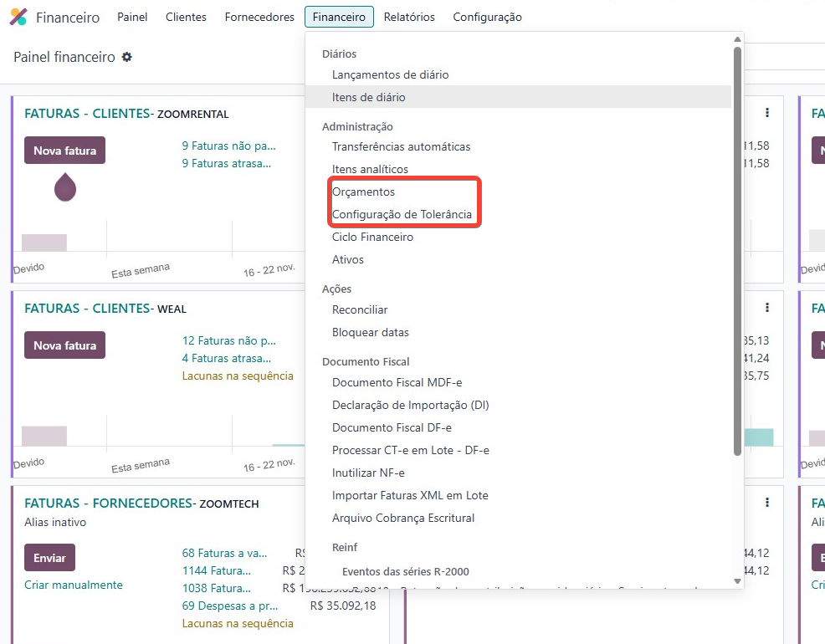Choose Configuração de Tolerância menu entry
Screen dimensions: 825x644
point(402,214)
